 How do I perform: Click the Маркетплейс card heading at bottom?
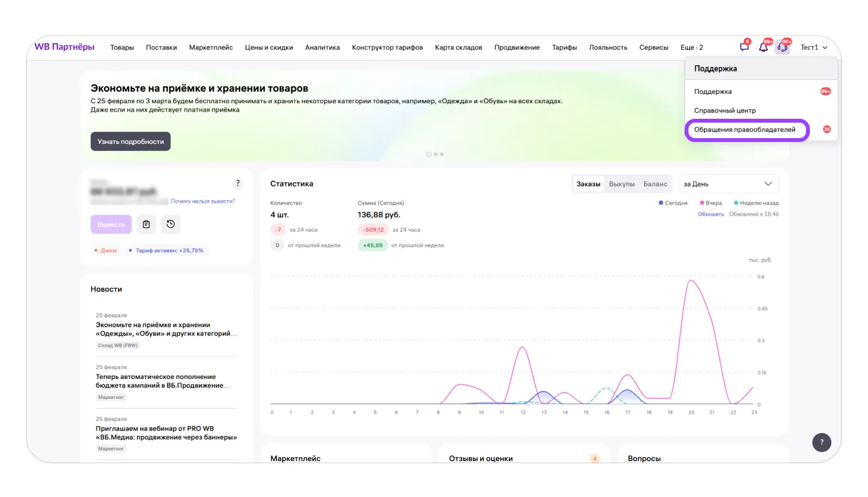(x=295, y=458)
